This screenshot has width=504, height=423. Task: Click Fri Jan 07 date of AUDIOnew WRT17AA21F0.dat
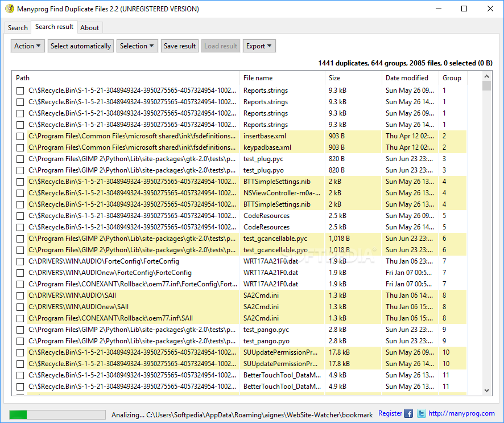[x=408, y=273]
